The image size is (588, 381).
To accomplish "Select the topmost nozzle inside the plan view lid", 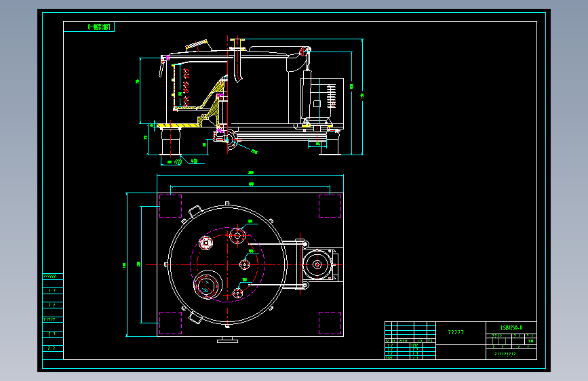I will [237, 236].
